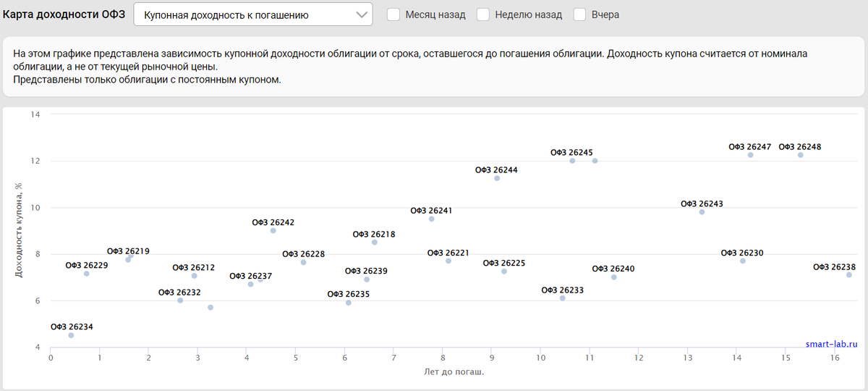
Task: Pick the ОФЗ 26235 point on chart
Action: coord(349,303)
